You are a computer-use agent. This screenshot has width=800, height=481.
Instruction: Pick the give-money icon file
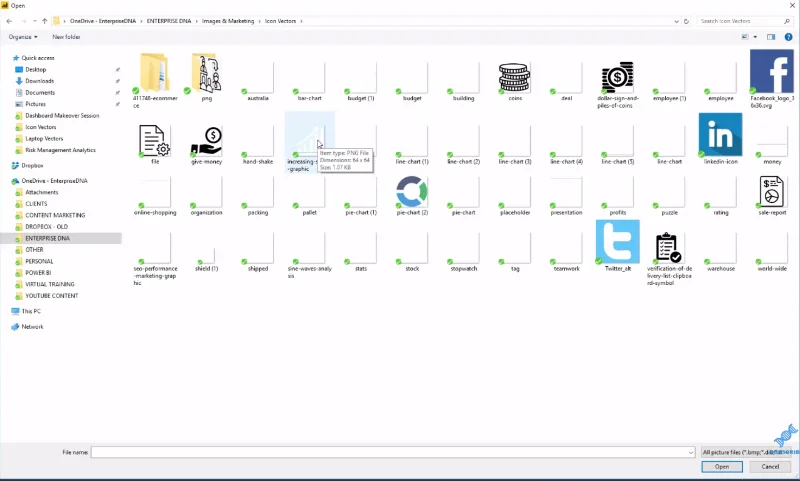(x=207, y=141)
